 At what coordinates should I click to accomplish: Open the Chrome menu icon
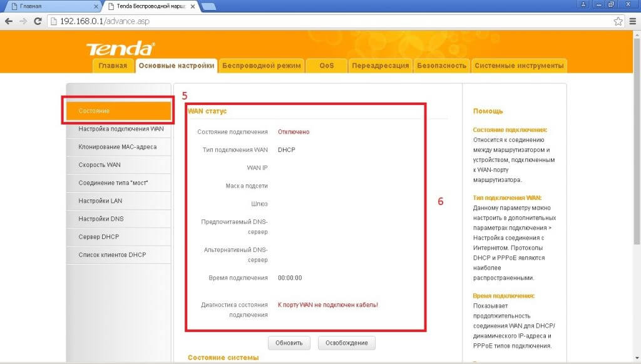(632, 21)
